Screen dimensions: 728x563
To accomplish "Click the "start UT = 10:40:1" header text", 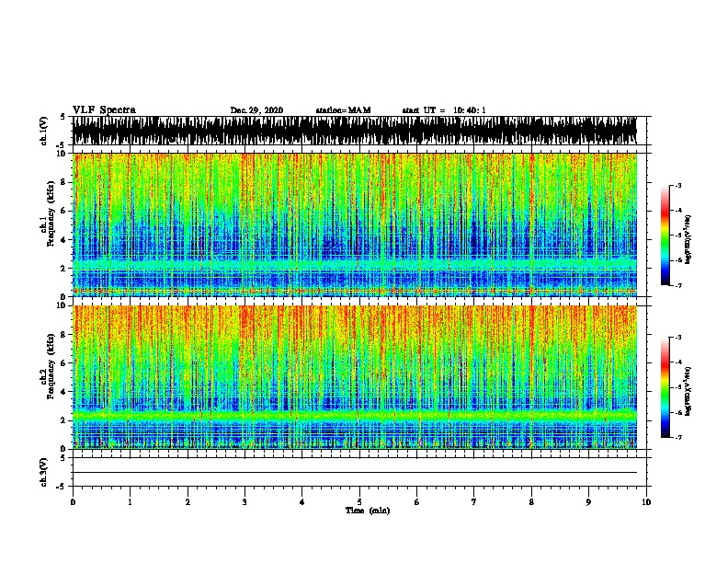I will [x=444, y=110].
